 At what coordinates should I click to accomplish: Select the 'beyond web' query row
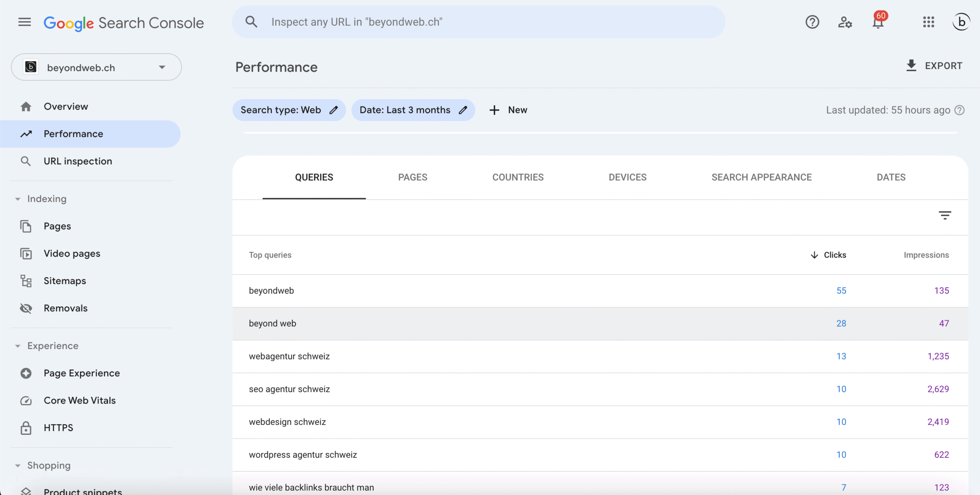[600, 323]
